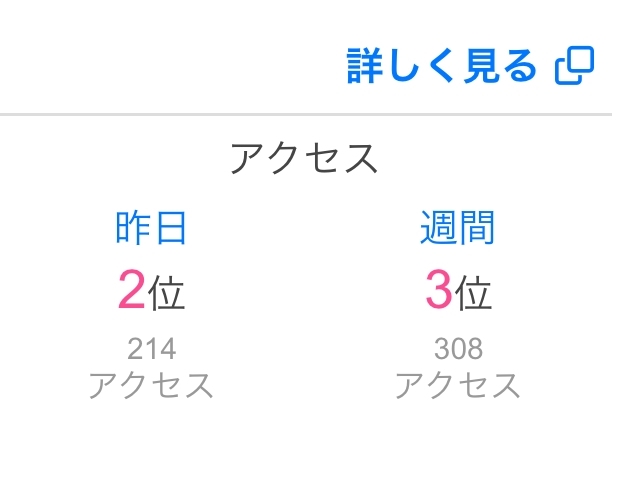Click the gray アクセス text below 214

[151, 384]
